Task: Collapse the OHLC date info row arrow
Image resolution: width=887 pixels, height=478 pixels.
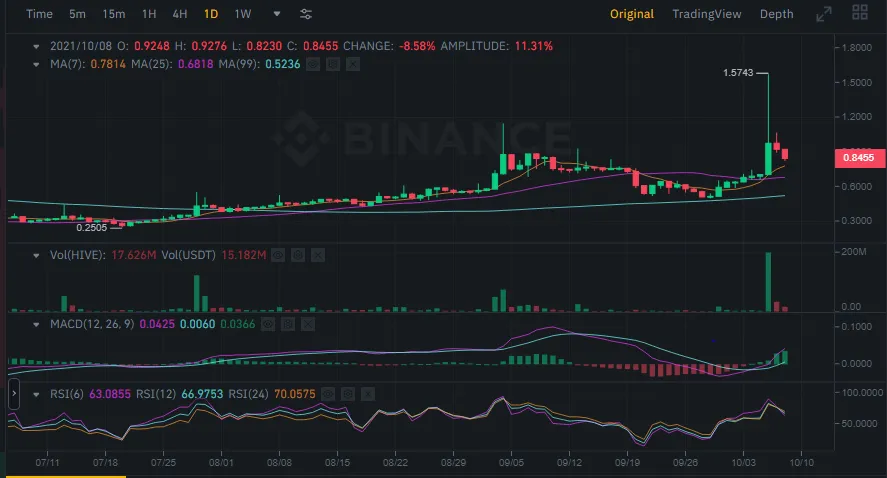Action: click(x=36, y=47)
